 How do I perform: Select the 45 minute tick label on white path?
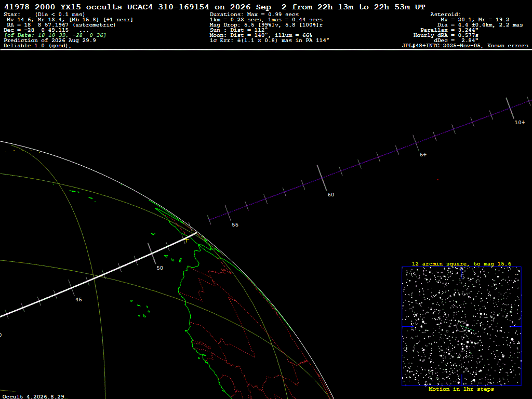(x=78, y=300)
